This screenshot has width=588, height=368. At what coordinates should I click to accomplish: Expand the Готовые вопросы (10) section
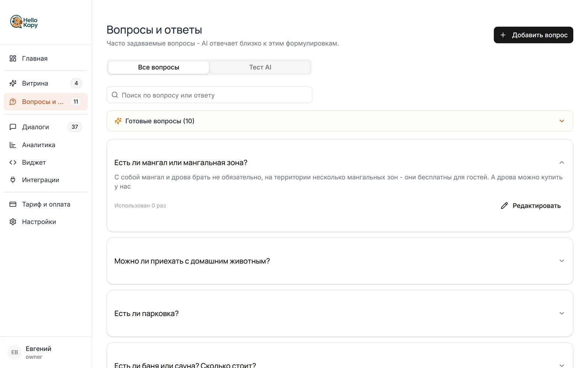pos(340,121)
